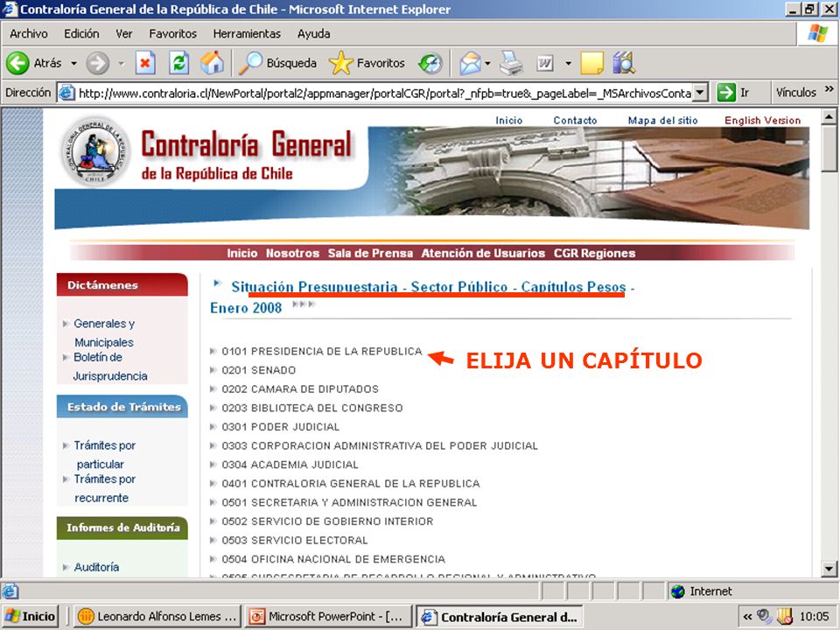Click the Internet zone globe icon

[x=677, y=591]
